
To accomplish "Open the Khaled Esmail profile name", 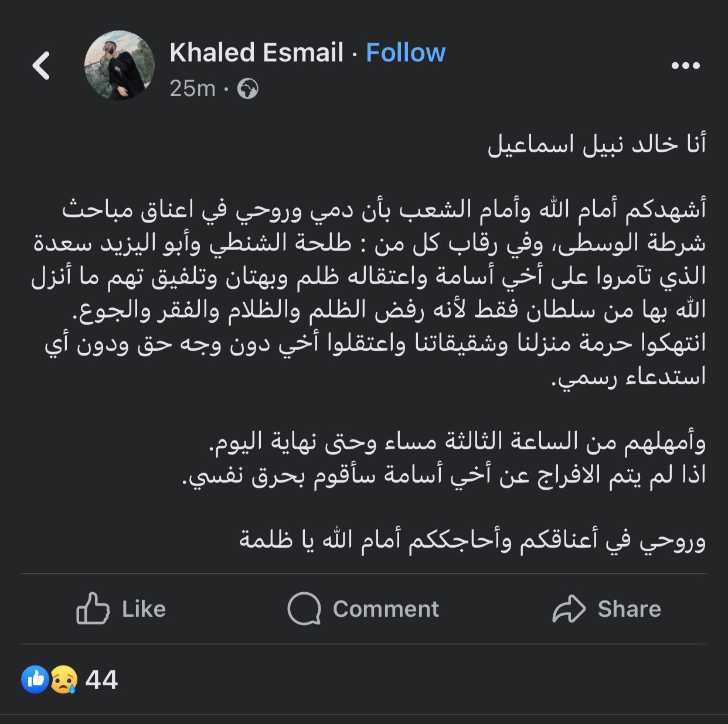I will pyautogui.click(x=256, y=53).
